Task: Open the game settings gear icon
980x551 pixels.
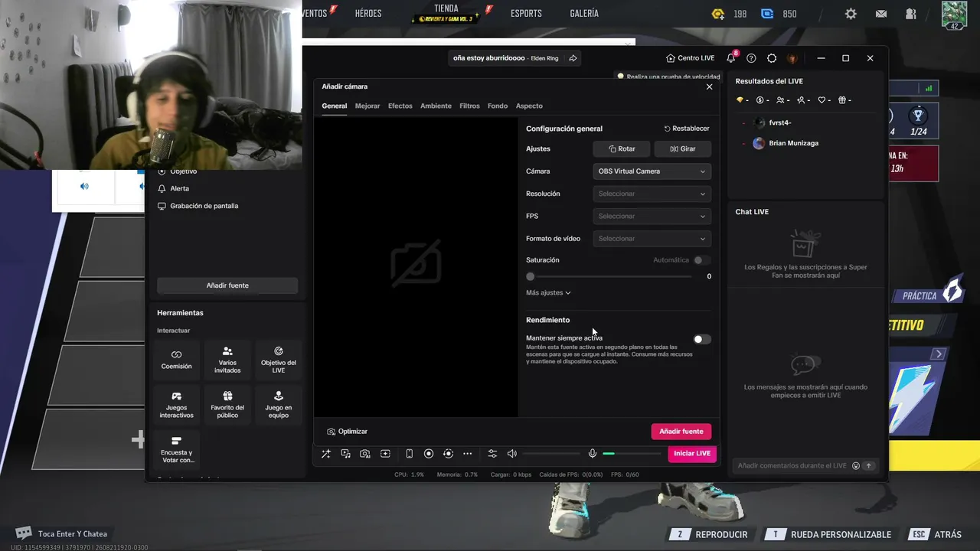Action: click(851, 14)
